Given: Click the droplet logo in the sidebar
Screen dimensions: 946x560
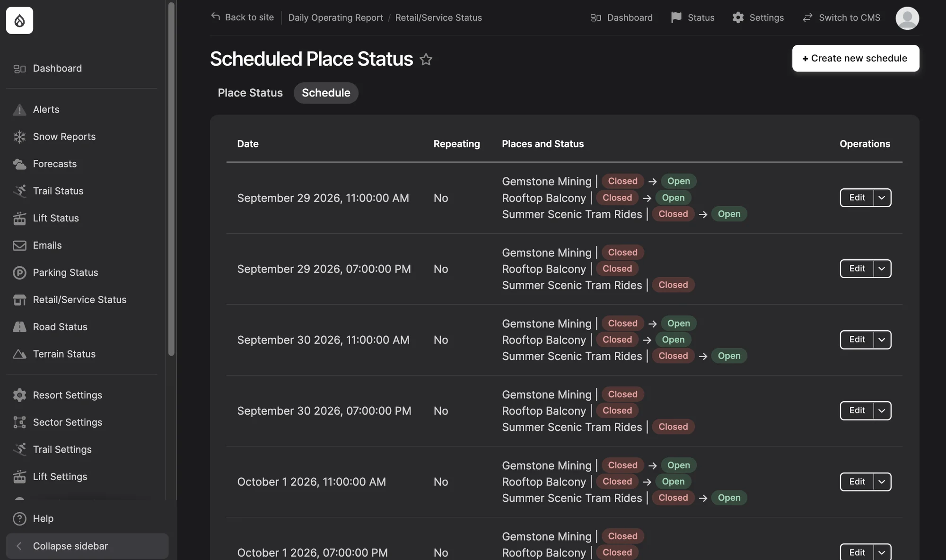Looking at the screenshot, I should click(x=19, y=20).
